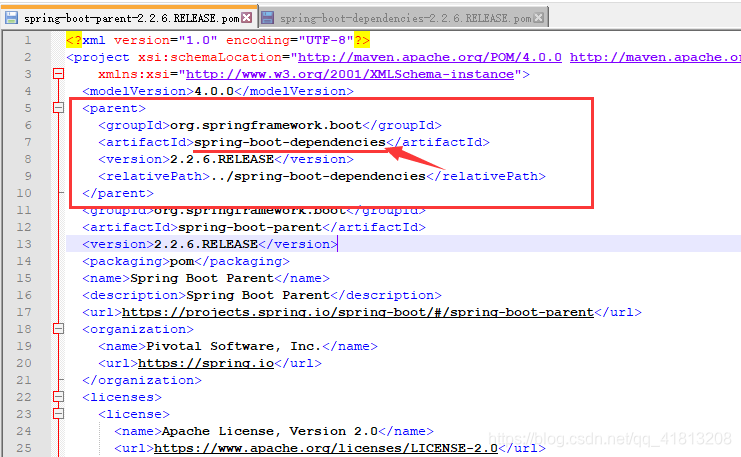Screen dimensions: 741x457
Task: Switch to spring-boot-dependencies-2.2.6.RELEASE.pom tab
Action: 405,18
